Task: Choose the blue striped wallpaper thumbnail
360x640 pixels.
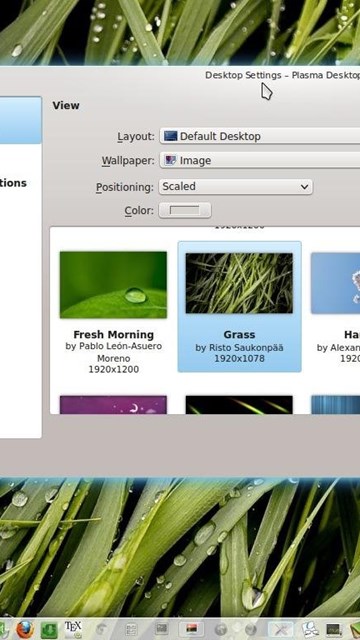Action: click(x=336, y=404)
